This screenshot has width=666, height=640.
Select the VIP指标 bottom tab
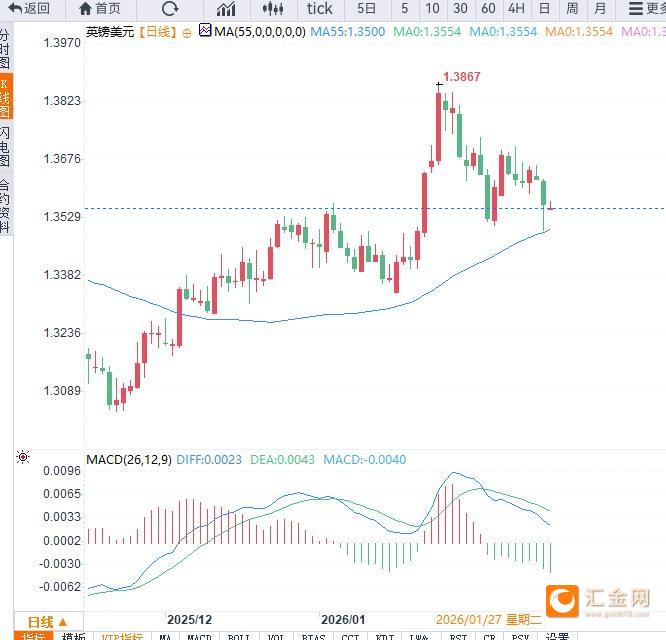pyautogui.click(x=121, y=636)
